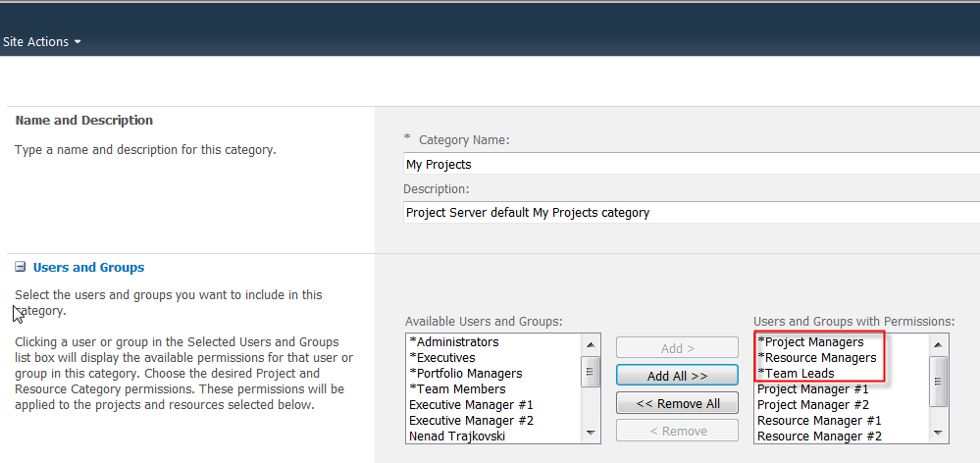This screenshot has width=980, height=463.
Task: Select *Portfolio Managers in available list
Action: pos(466,374)
